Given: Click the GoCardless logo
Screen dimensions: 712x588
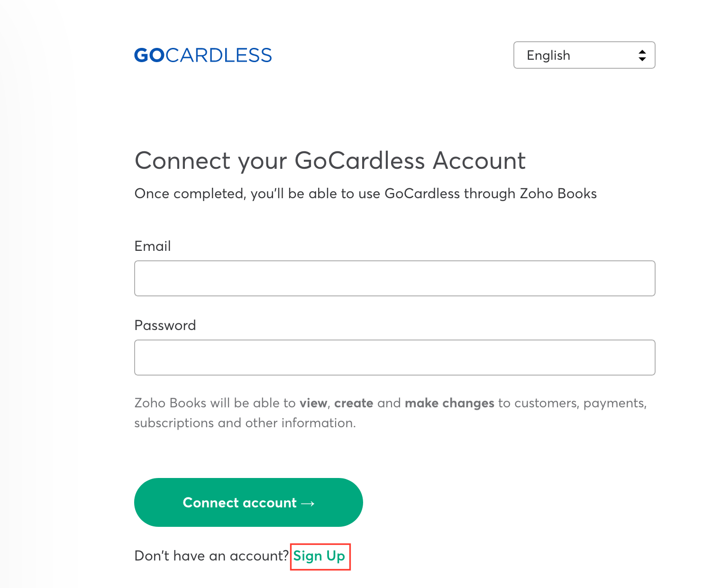Looking at the screenshot, I should point(203,55).
